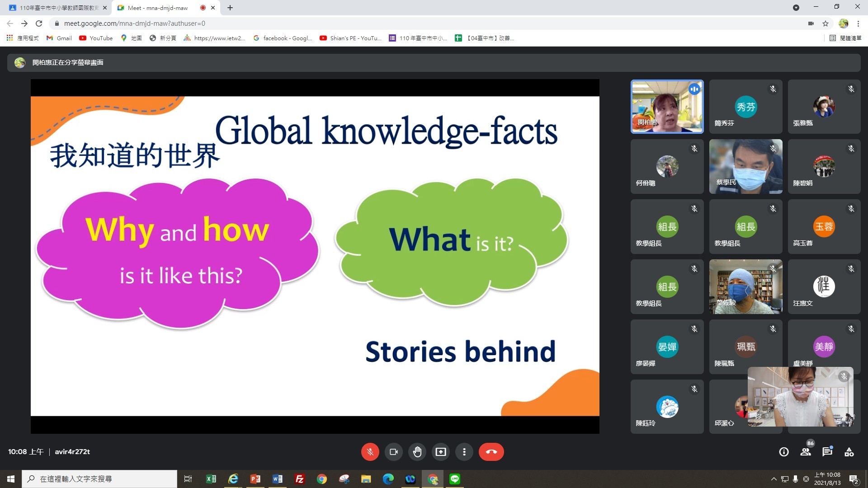868x488 pixels.
Task: Bookmark this page with star icon
Action: point(826,23)
